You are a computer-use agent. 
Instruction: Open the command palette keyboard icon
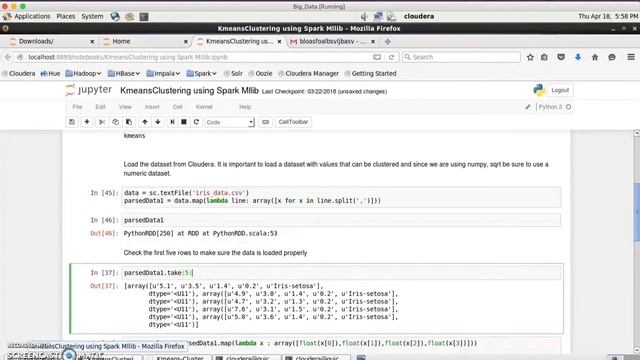pos(265,122)
